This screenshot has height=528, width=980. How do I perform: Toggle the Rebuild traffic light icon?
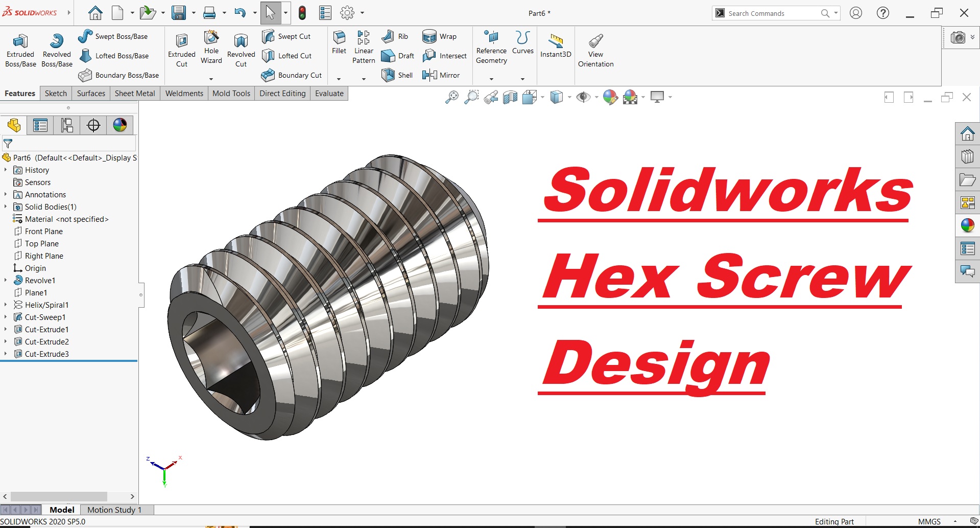302,13
